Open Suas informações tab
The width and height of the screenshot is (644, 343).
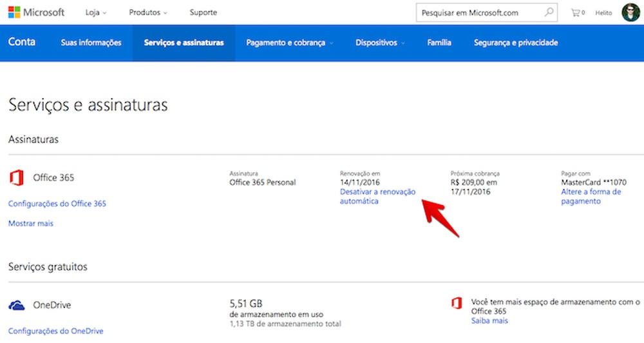tap(91, 43)
